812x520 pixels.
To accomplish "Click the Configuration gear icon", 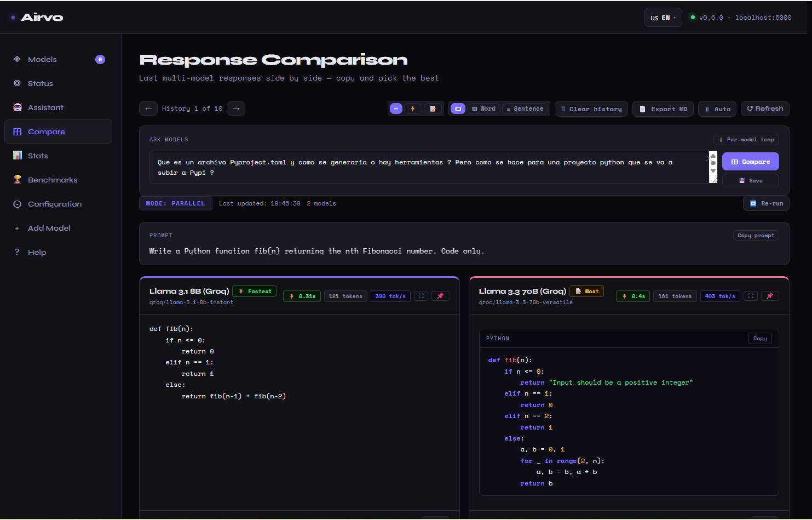I will (x=17, y=204).
